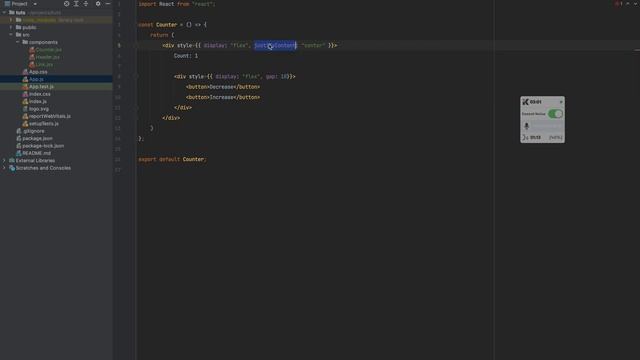Open package.json file
Screen dimensions: 640x360
pyautogui.click(x=37, y=138)
